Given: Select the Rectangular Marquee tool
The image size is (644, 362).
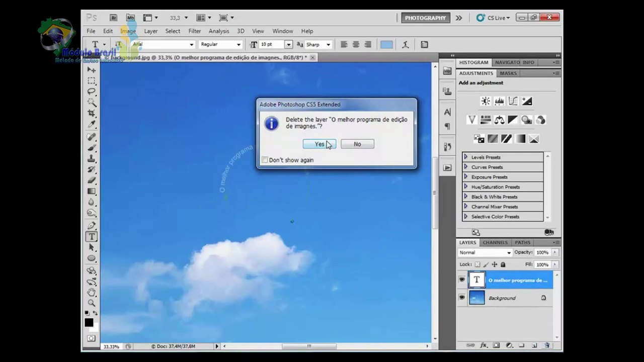Looking at the screenshot, I should 92,81.
